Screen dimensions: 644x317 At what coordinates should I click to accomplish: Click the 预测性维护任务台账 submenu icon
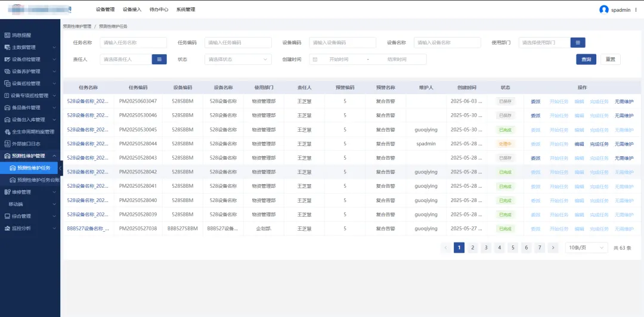click(x=13, y=180)
